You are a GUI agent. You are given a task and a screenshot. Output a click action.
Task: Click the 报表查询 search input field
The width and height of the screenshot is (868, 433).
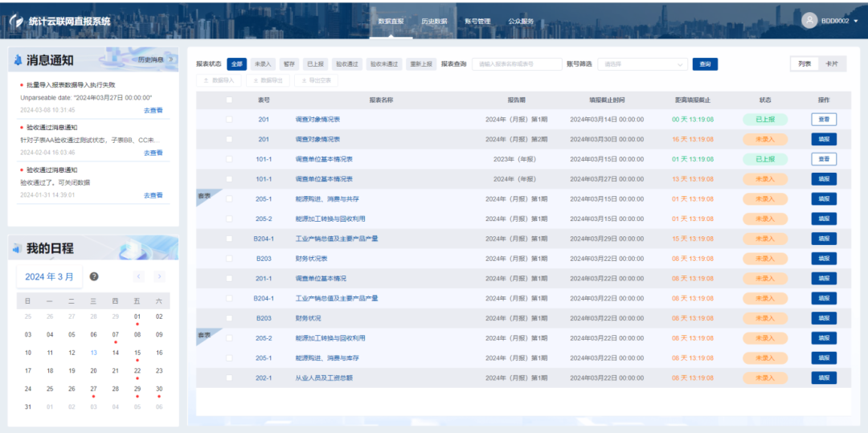pos(516,64)
